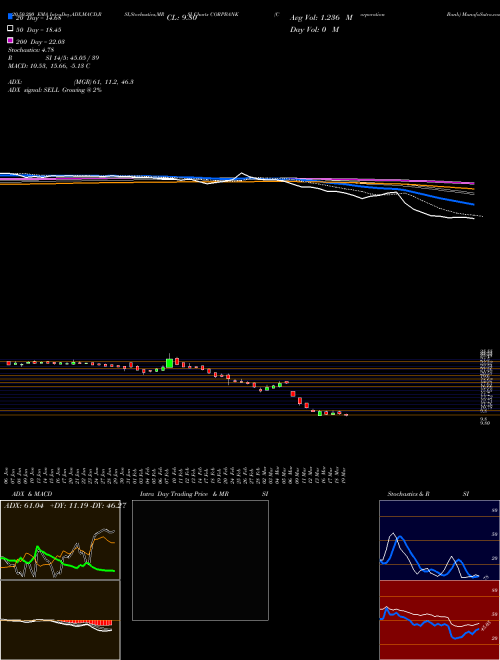This screenshot has height=660, width=500.
Task: Click the 'ADX & MACD' panel title
Action: pyautogui.click(x=32, y=494)
